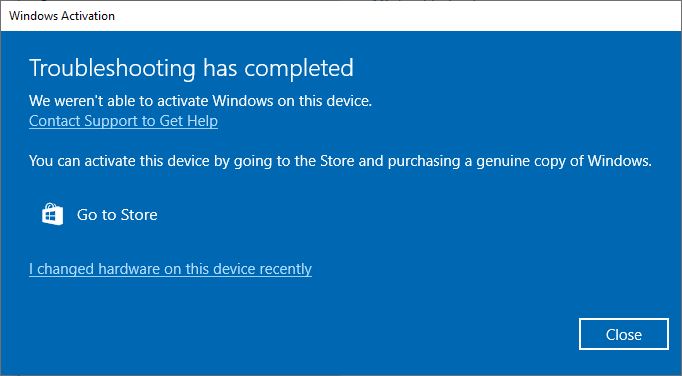The image size is (682, 376).
Task: Open the Contact Support to Get Help link
Action: tap(124, 121)
